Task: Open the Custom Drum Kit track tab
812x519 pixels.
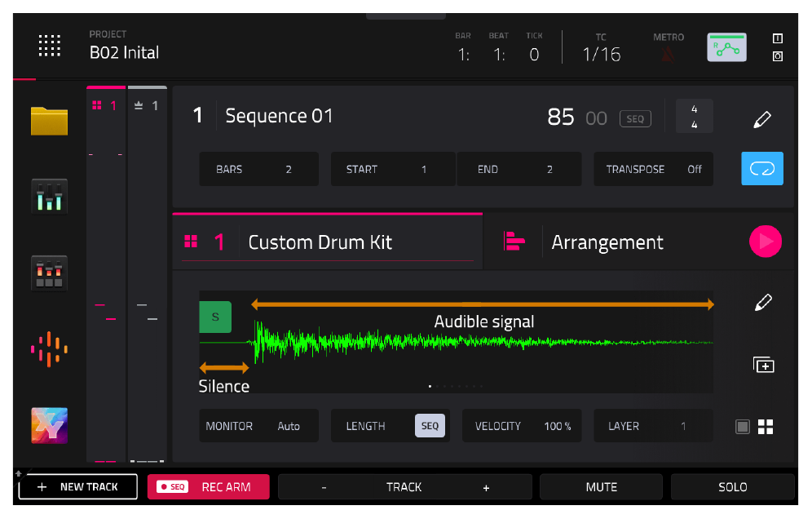Action: 328,242
